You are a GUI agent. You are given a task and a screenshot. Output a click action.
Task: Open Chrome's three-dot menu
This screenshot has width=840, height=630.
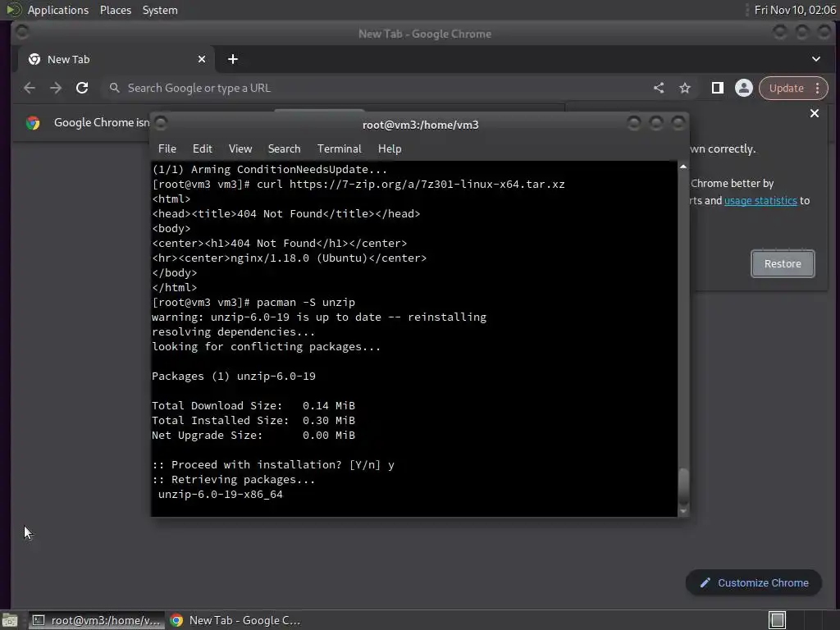tap(818, 88)
